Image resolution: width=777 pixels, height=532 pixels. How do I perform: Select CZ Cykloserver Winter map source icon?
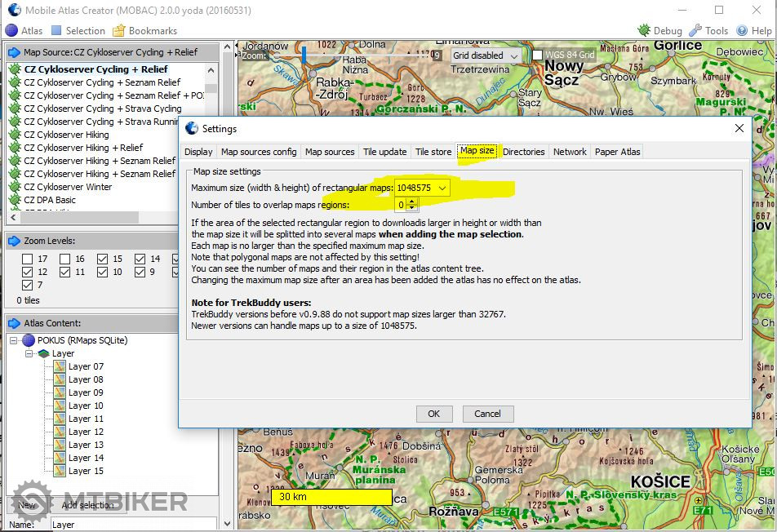[15, 187]
